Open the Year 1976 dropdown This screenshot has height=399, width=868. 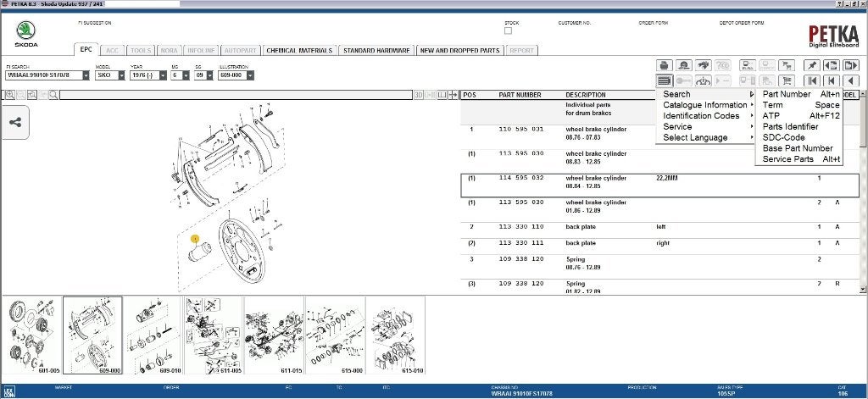(x=163, y=75)
